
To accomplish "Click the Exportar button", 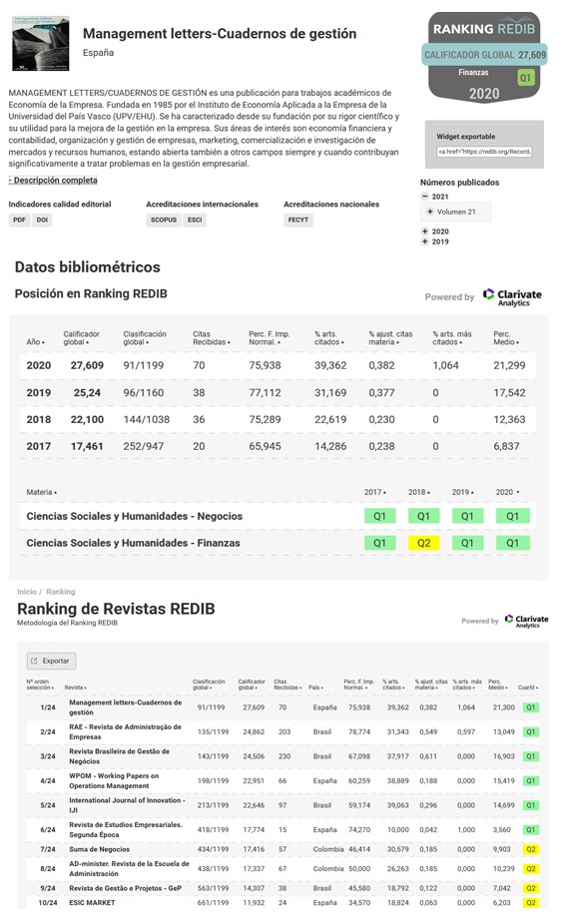I will 51,662.
